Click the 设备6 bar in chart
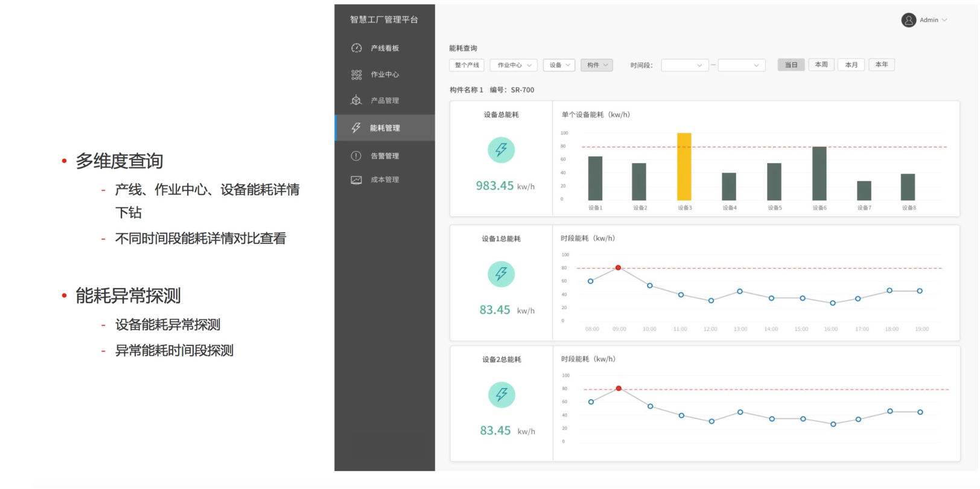 (819, 173)
